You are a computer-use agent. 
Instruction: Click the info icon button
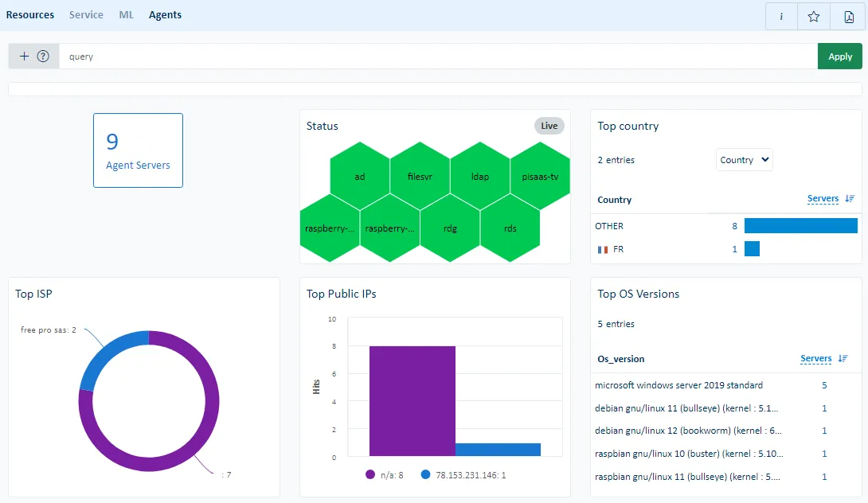pyautogui.click(x=781, y=16)
